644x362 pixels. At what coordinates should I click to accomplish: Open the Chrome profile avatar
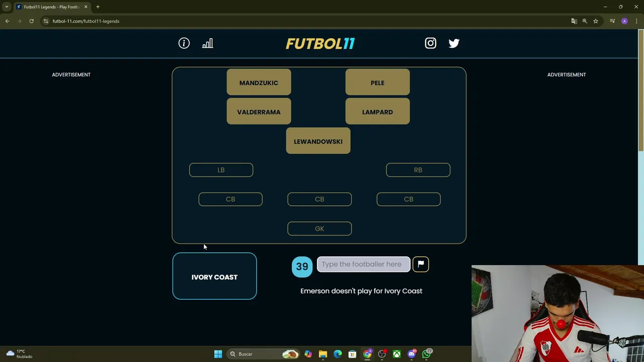pos(624,21)
